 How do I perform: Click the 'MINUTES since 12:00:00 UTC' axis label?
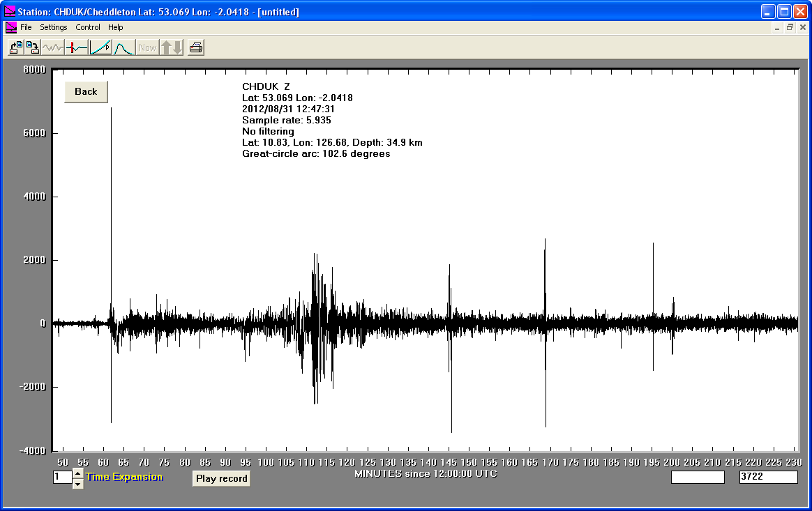click(x=426, y=473)
